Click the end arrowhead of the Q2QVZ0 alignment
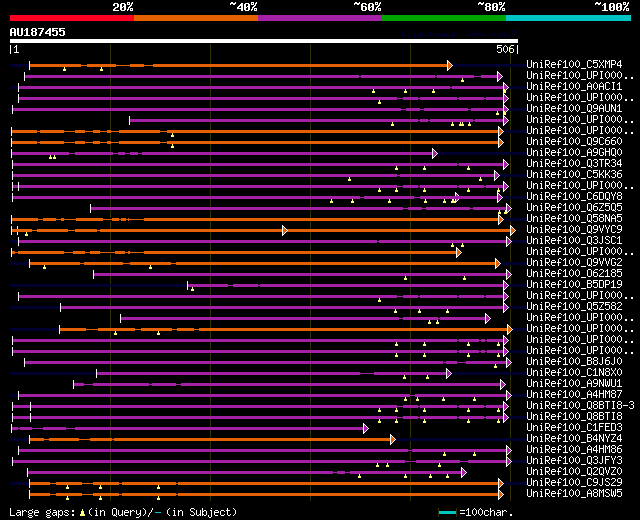This screenshot has height=520, width=640. 464,473
